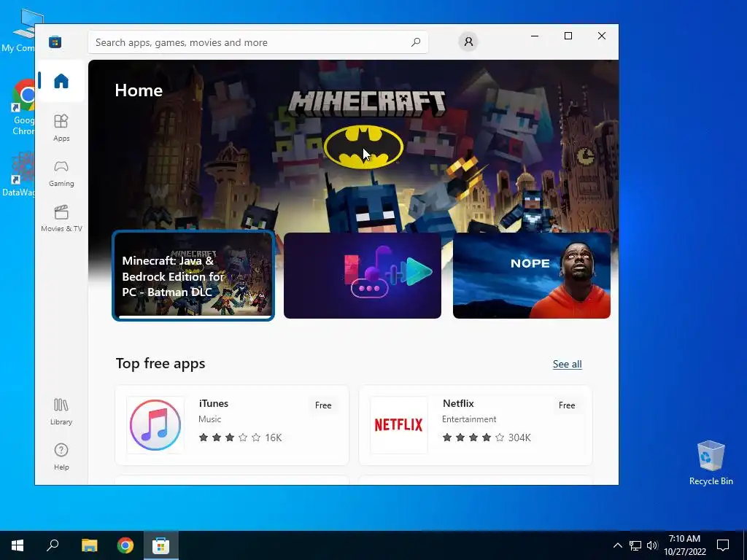Click the Netflix logo icon

click(x=399, y=425)
